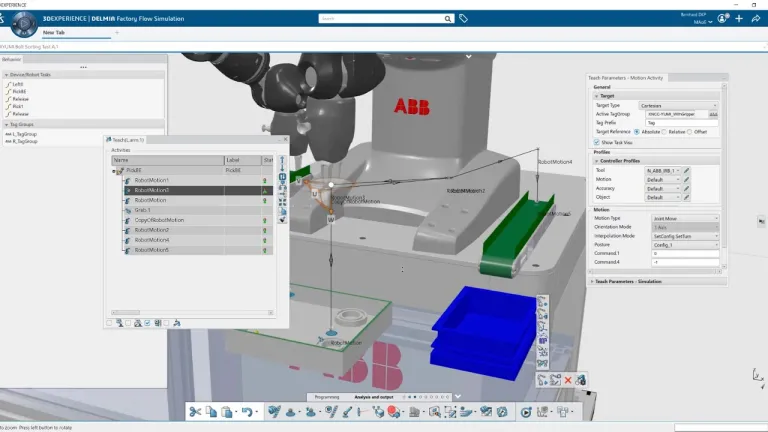Edit Accuracy profile with its pencil icon
Viewport: 768px width, 432px height.
(687, 189)
